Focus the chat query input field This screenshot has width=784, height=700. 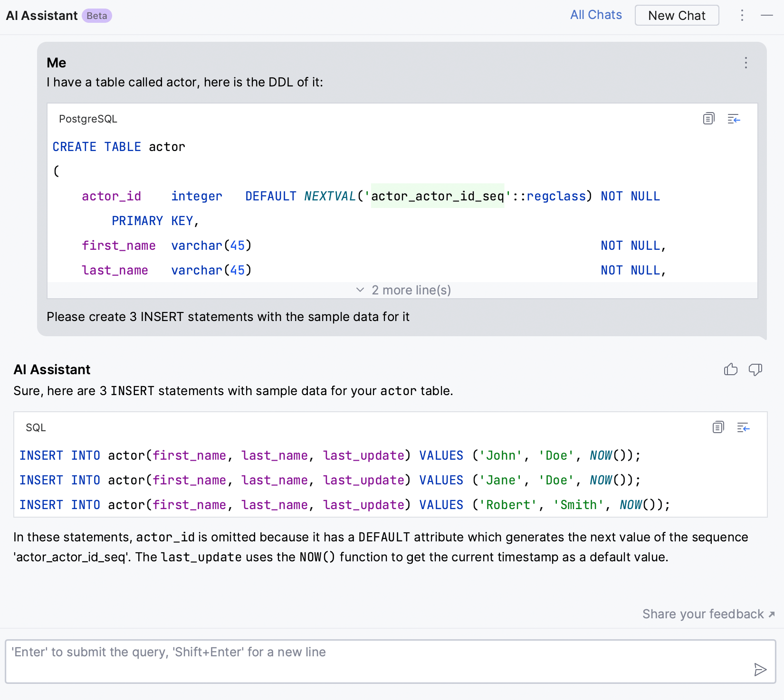coord(380,661)
